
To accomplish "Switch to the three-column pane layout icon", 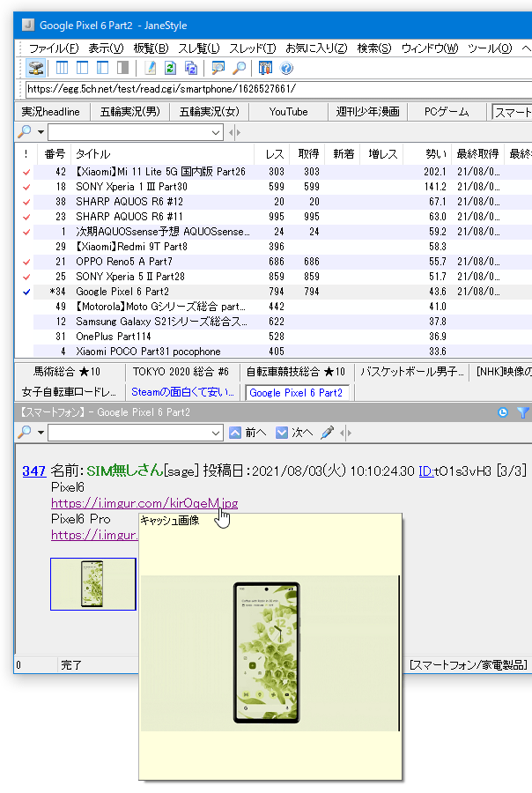I will (x=62, y=68).
